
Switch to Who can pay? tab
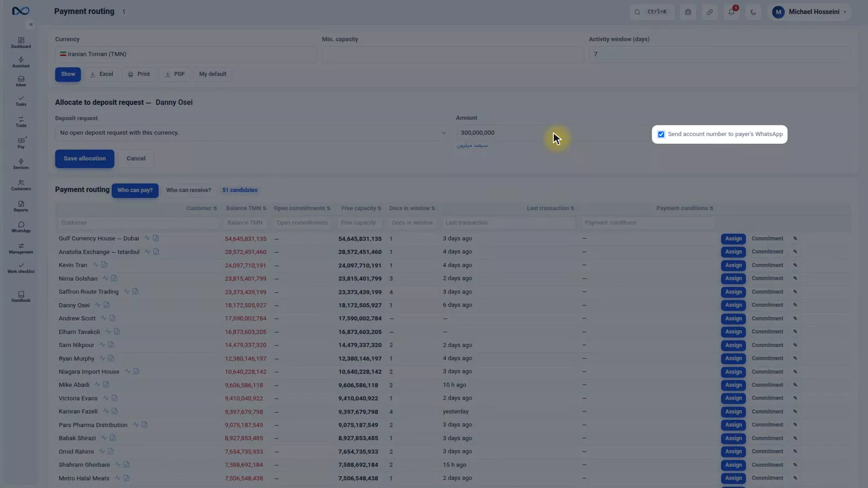[x=135, y=190]
